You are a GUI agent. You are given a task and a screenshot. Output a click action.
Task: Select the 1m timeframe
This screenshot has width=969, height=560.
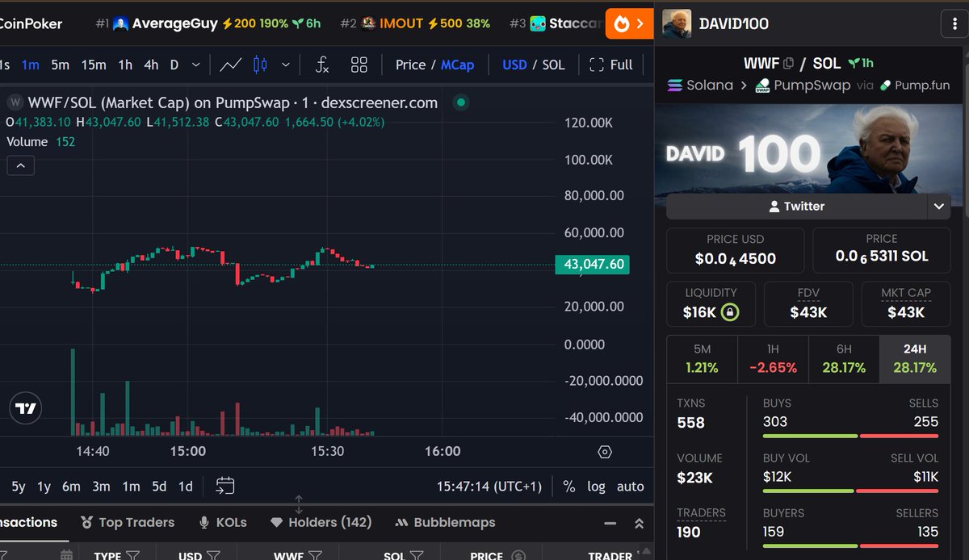click(30, 65)
